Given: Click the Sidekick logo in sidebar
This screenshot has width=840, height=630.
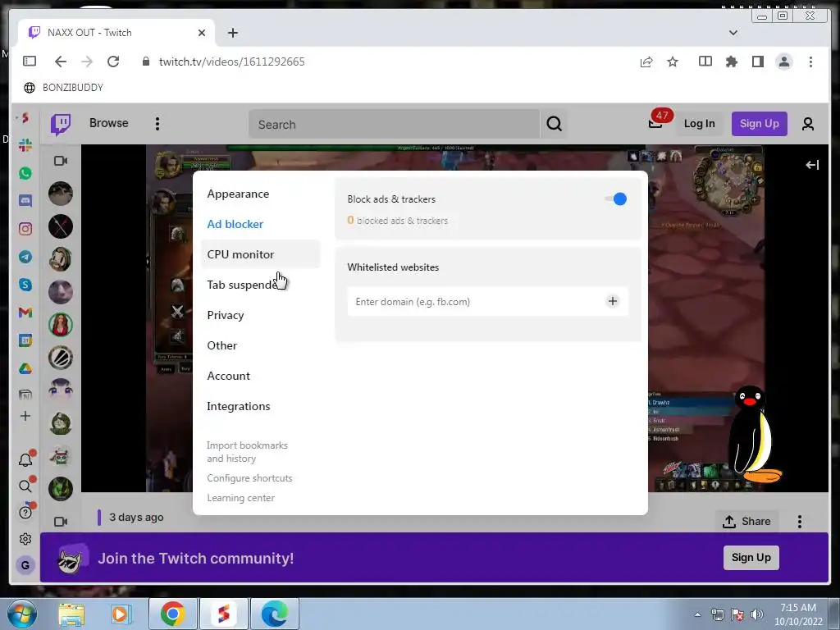Looking at the screenshot, I should click(x=25, y=118).
